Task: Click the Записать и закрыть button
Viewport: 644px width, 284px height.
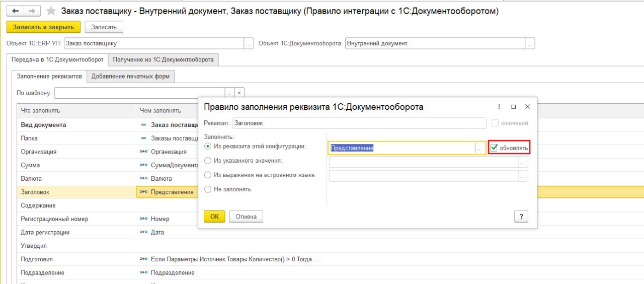Action: 43,27
